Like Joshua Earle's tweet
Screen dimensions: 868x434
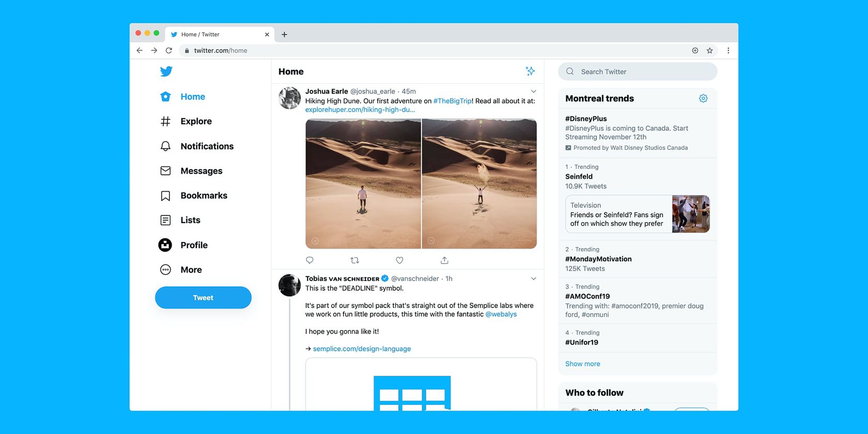[399, 260]
